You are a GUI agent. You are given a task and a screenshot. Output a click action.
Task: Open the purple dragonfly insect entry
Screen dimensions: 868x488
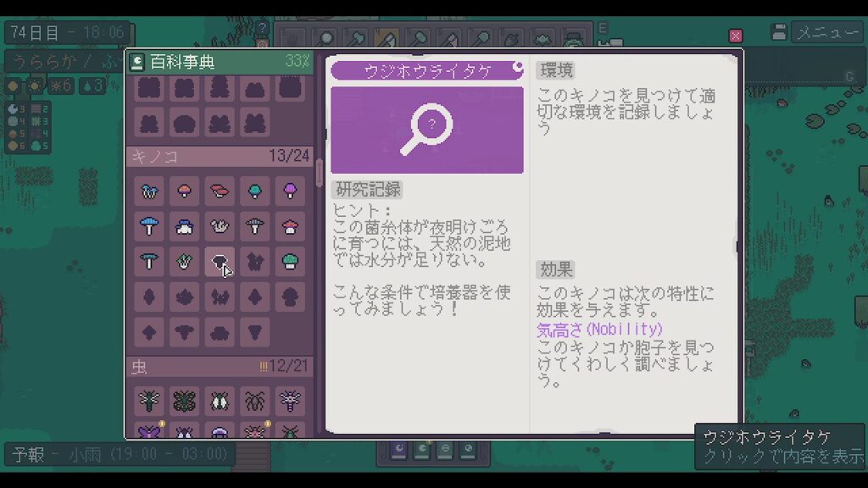pyautogui.click(x=290, y=401)
